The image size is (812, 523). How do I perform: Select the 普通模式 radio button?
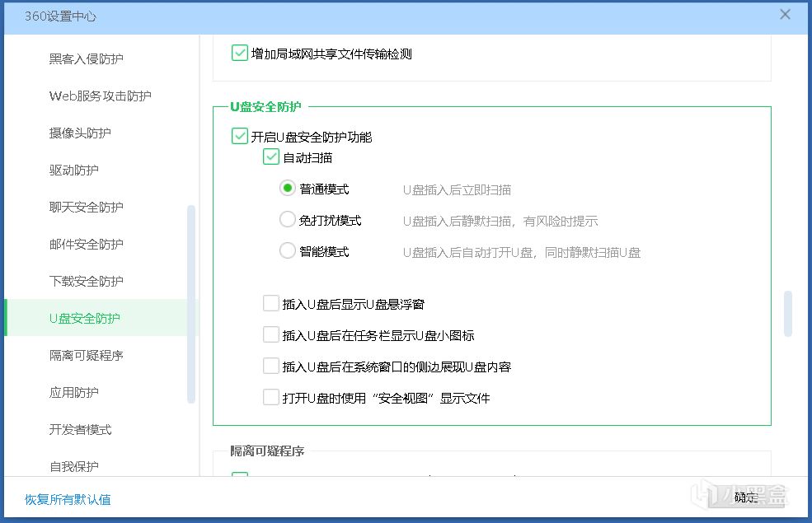pos(288,189)
